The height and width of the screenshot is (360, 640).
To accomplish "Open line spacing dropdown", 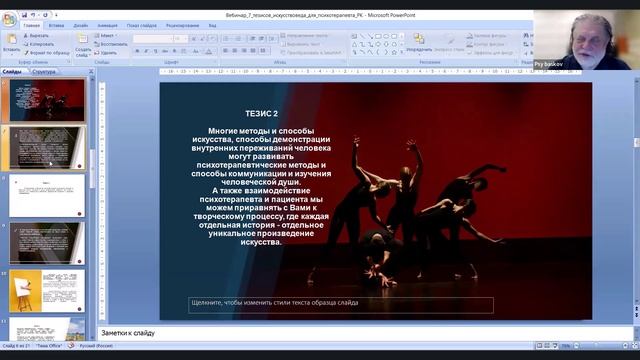I will 273,39.
